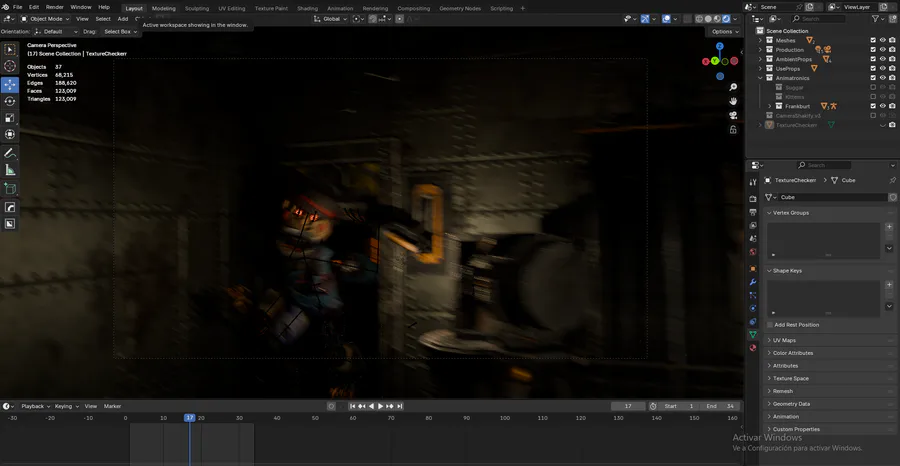Expand the Production collection

pos(761,50)
